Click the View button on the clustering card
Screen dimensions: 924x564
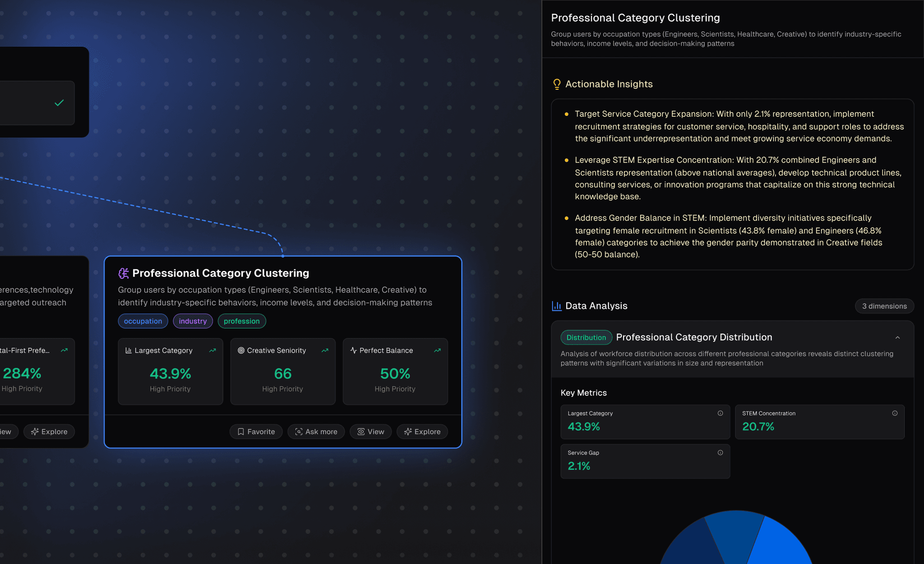pos(370,431)
